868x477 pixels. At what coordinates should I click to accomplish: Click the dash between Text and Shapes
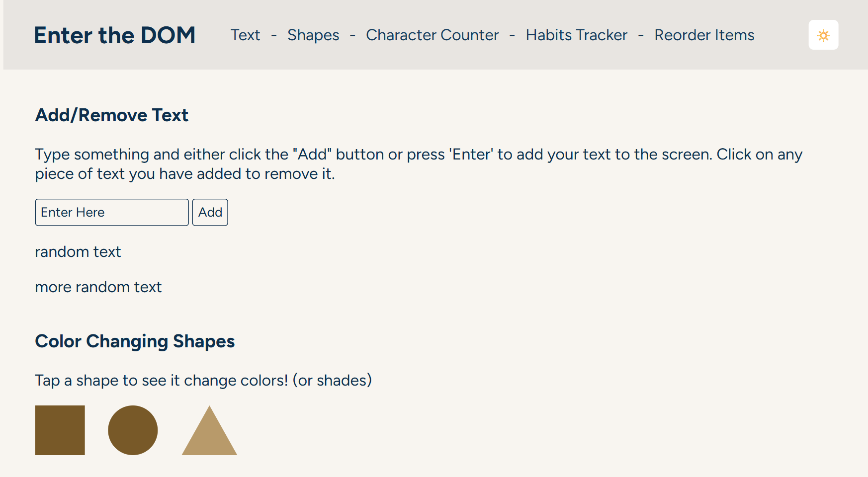pos(274,35)
